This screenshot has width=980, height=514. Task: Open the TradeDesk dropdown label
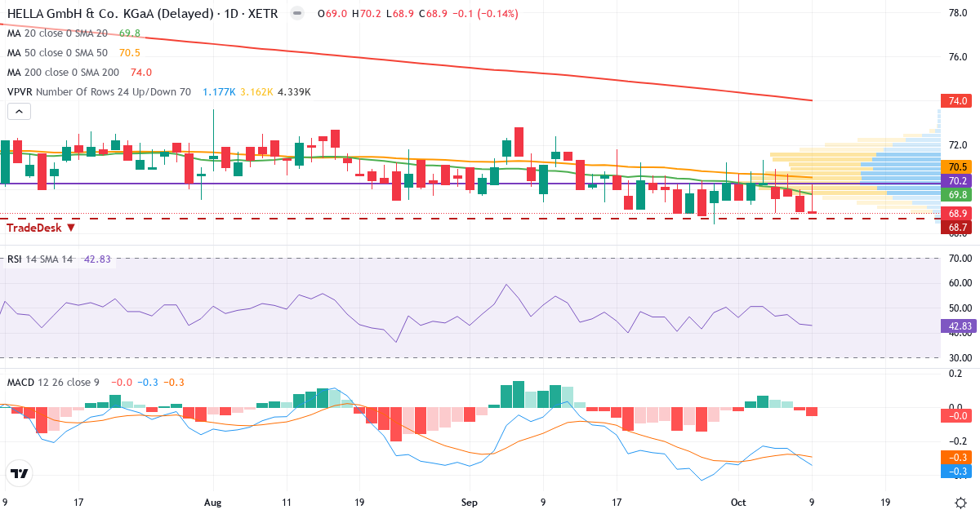42,228
